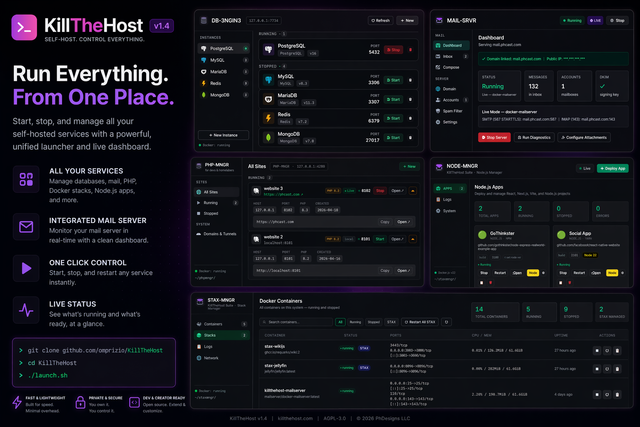640x427 pixels.
Task: Click the red Stop Server button
Action: click(494, 138)
